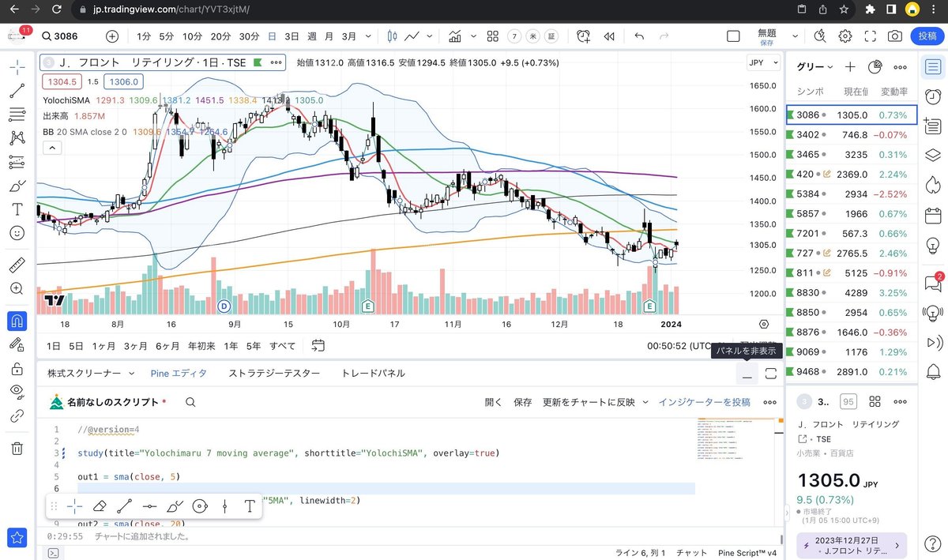Screen dimensions: 948x560
Task: Select the brush drawing tool
Action: tap(17, 186)
